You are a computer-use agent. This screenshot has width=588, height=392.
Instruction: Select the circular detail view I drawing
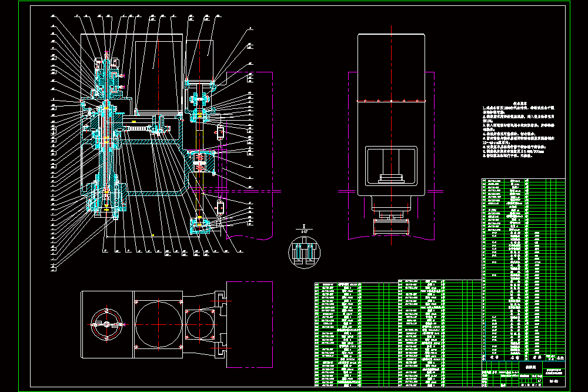[x=304, y=252]
